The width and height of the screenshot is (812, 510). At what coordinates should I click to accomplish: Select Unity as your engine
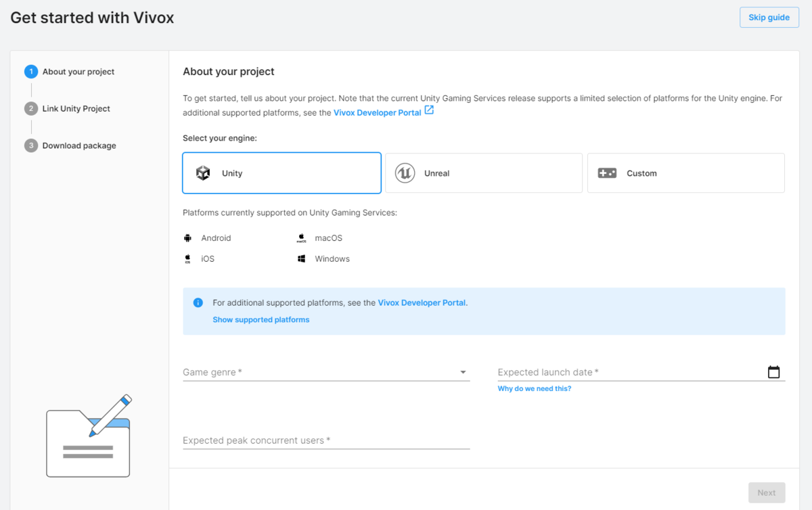[x=281, y=173]
